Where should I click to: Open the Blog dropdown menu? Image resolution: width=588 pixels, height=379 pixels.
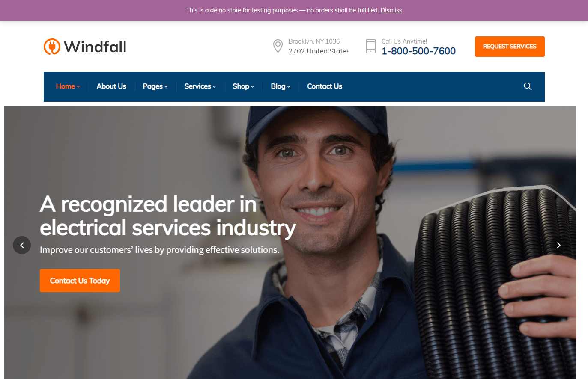(281, 86)
